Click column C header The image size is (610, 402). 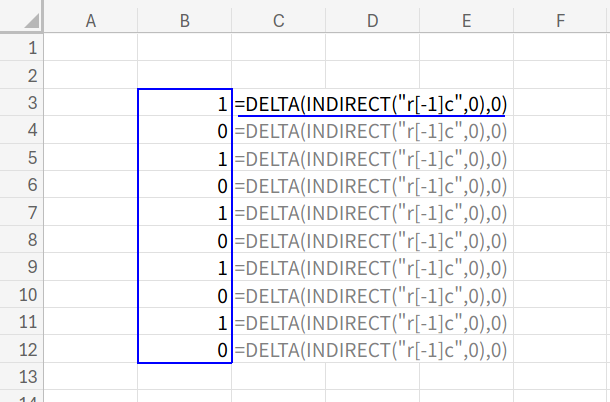[x=279, y=18]
